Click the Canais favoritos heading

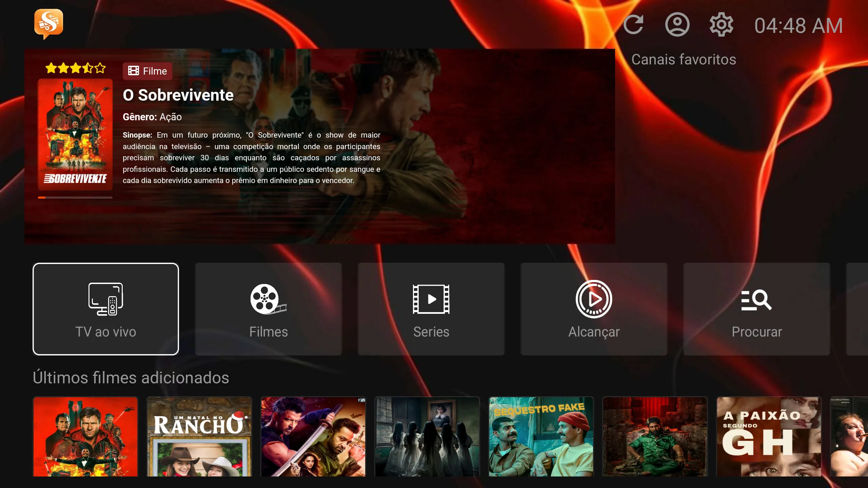pos(684,60)
